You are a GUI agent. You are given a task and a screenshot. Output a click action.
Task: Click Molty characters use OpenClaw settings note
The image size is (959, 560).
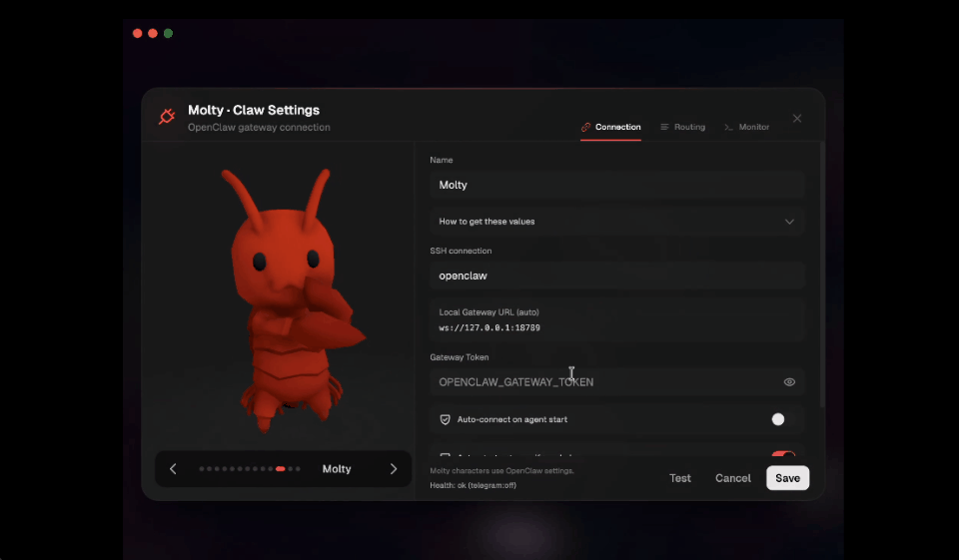[502, 471]
